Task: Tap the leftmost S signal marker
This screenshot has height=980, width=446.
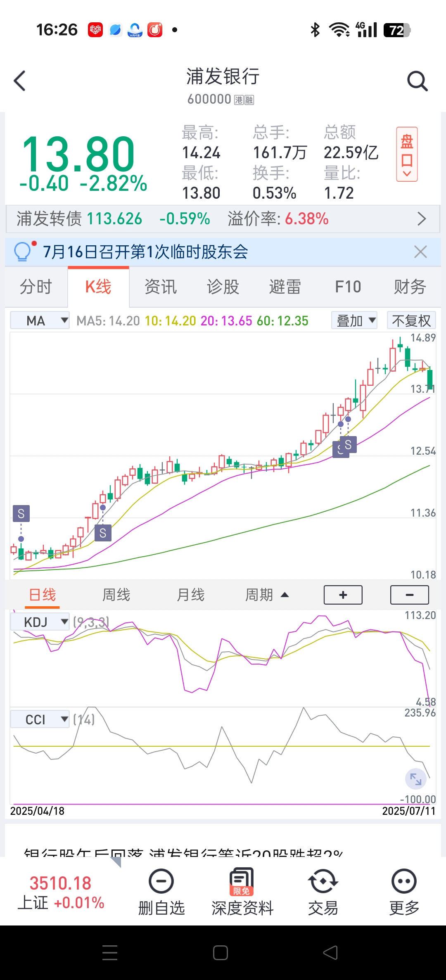Action: (x=21, y=513)
